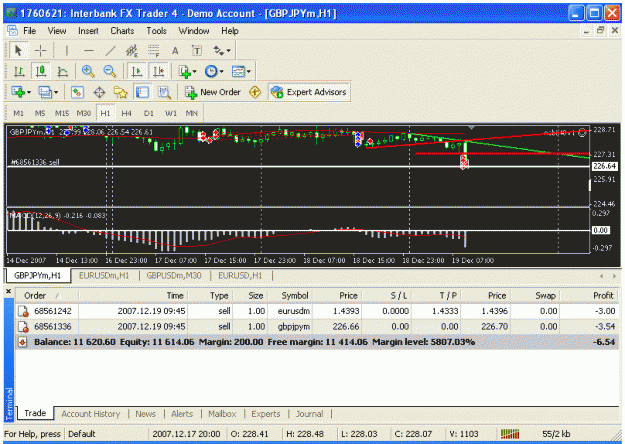The width and height of the screenshot is (625, 444).
Task: Select the Text Label tool
Action: (197, 51)
